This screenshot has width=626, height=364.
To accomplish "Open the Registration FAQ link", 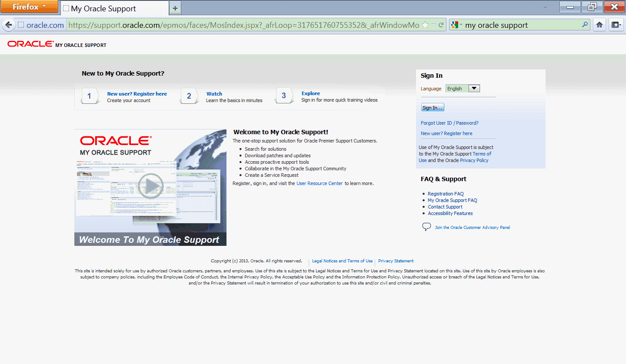I will pos(446,194).
